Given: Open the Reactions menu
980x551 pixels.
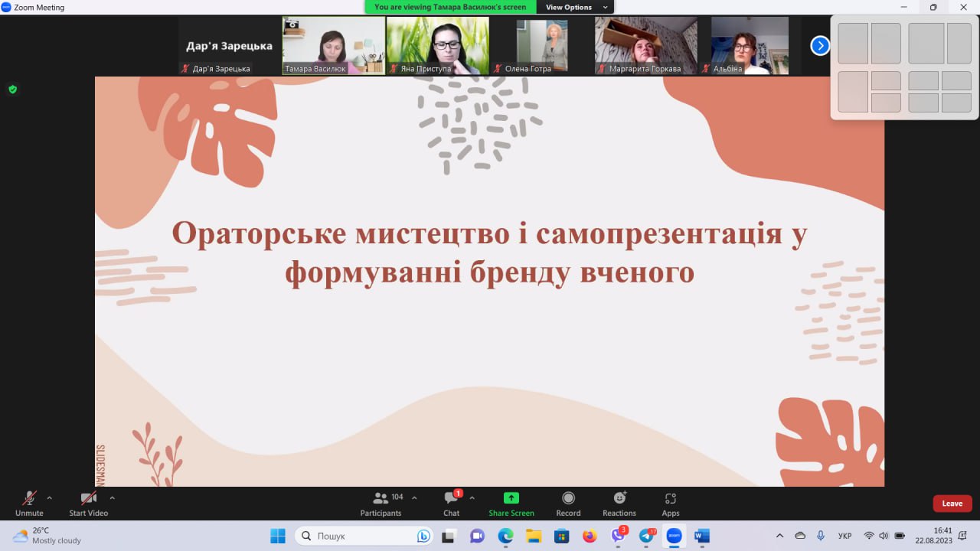Looking at the screenshot, I should [x=619, y=504].
